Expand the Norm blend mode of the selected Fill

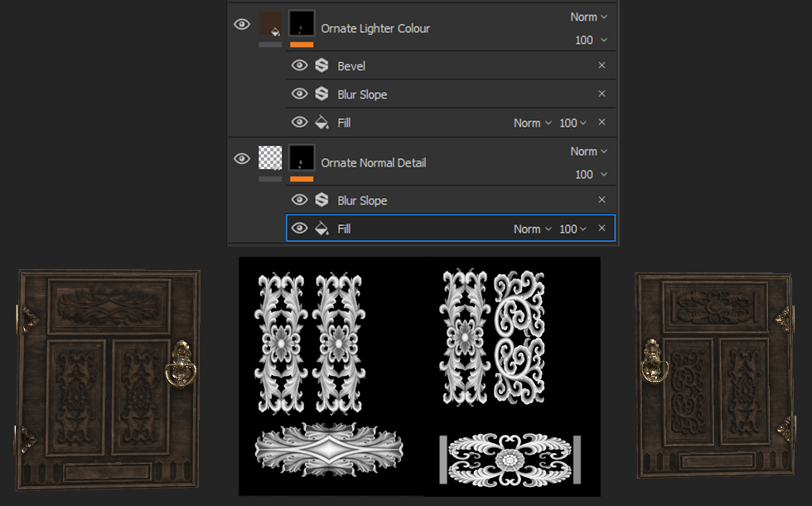pyautogui.click(x=532, y=229)
